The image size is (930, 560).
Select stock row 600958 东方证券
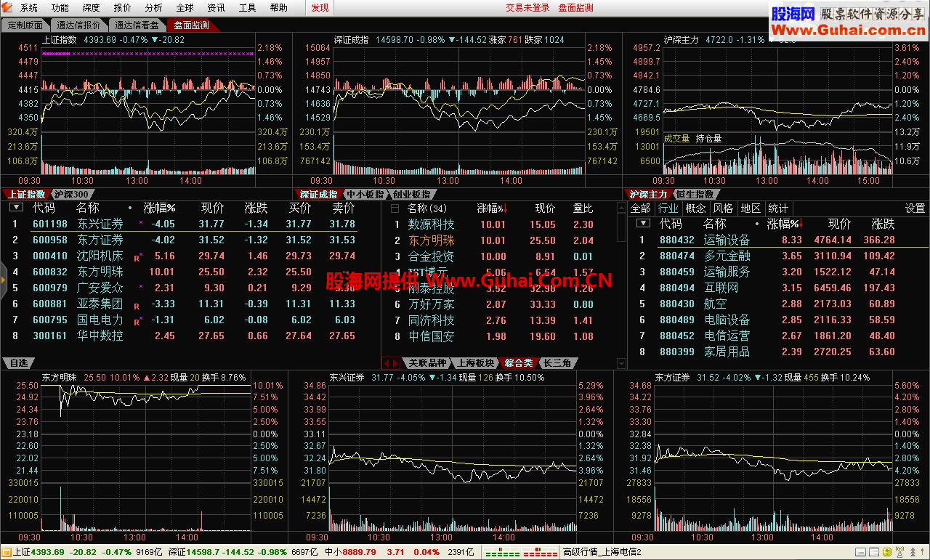(x=190, y=240)
